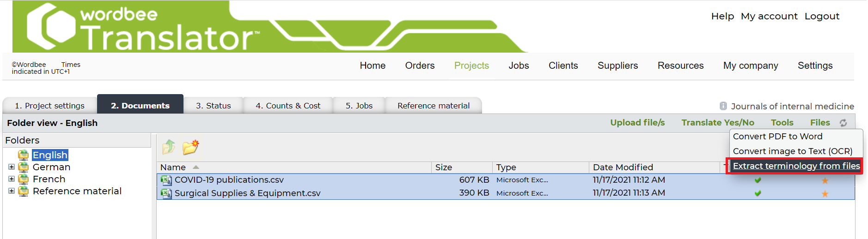Switch to the Counts & Cost tab

287,106
